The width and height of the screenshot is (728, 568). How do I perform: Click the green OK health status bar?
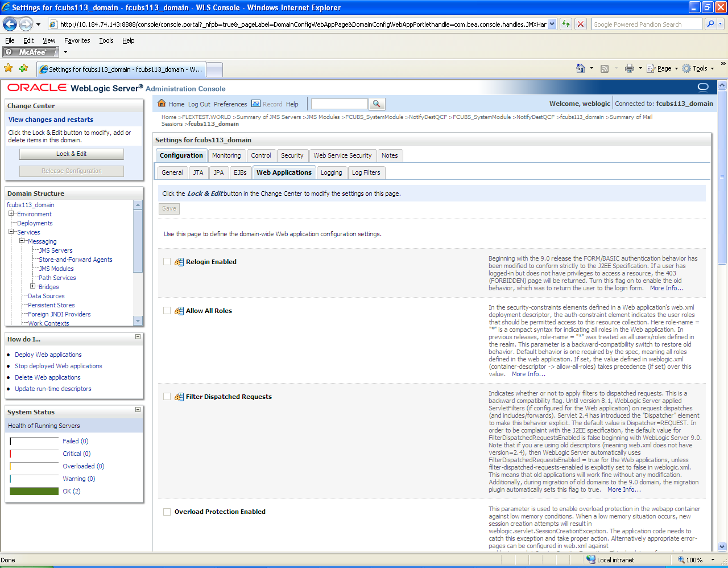(34, 491)
